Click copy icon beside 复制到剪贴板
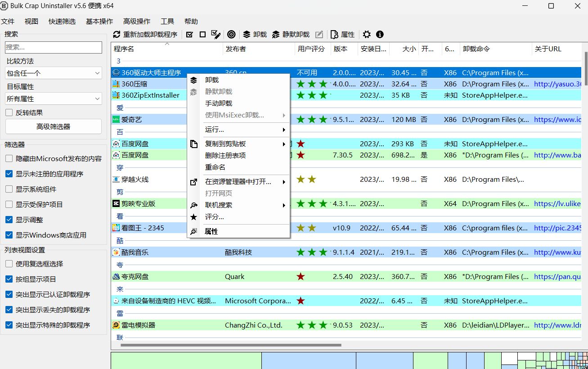This screenshot has width=588, height=369. point(194,144)
